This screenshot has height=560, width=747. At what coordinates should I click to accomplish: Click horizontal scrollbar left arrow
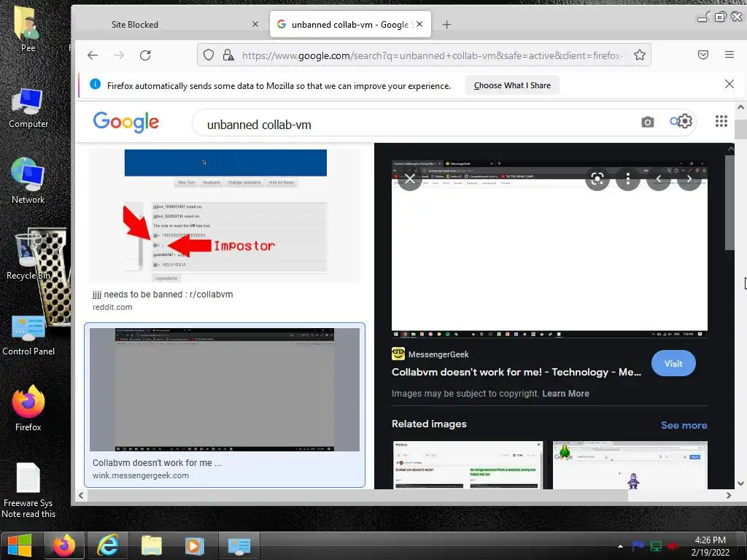click(81, 496)
